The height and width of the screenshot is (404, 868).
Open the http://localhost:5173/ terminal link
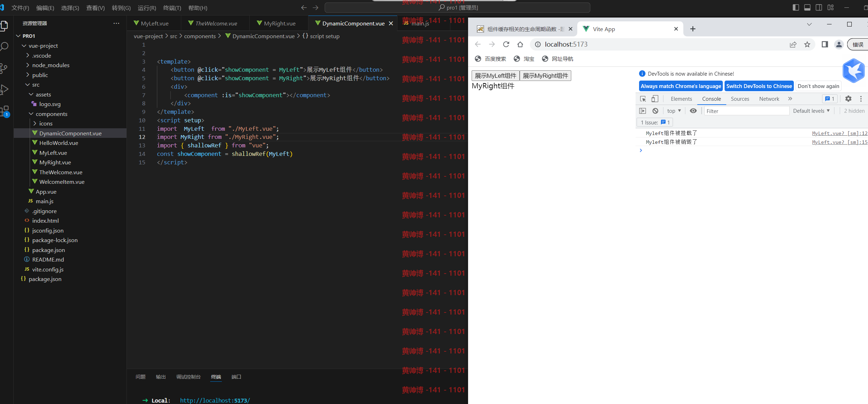point(215,400)
